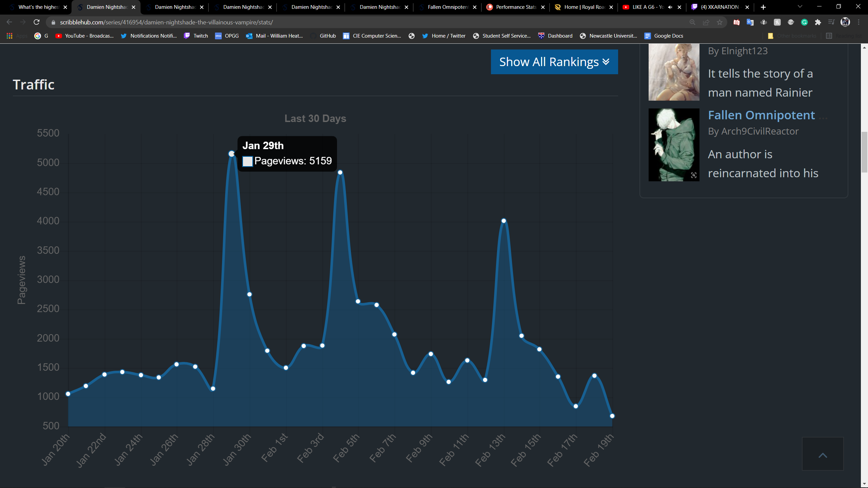Click the Fallen Omnipotent cover thumbnail

674,145
